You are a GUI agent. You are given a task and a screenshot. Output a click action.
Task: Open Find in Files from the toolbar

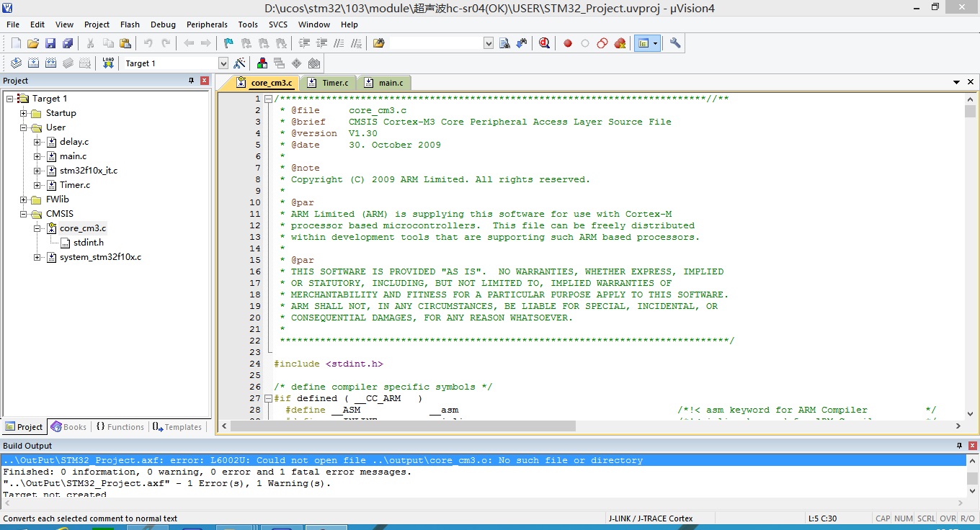379,43
